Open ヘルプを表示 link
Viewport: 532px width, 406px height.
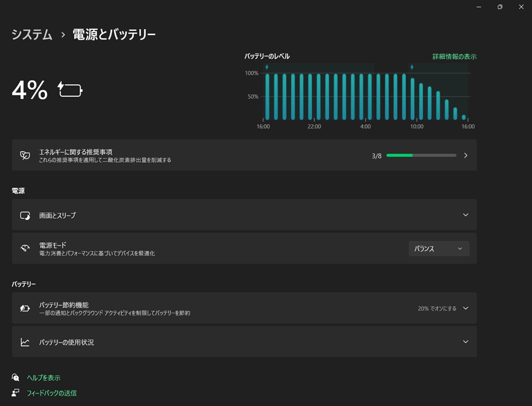click(x=44, y=378)
